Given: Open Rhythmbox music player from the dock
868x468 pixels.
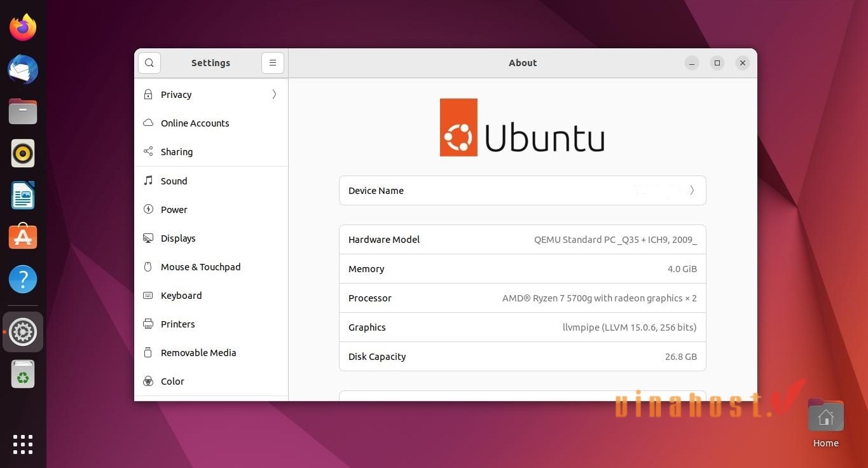Looking at the screenshot, I should 23,153.
